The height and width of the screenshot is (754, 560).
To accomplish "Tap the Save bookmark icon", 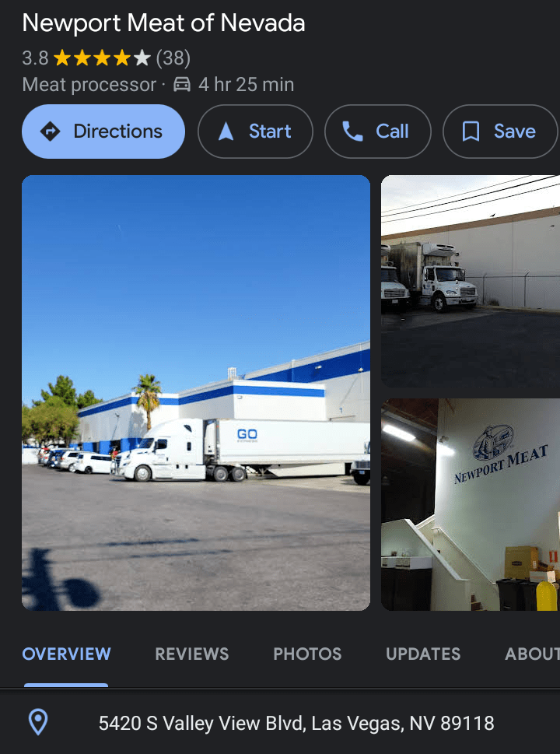I will (x=471, y=132).
